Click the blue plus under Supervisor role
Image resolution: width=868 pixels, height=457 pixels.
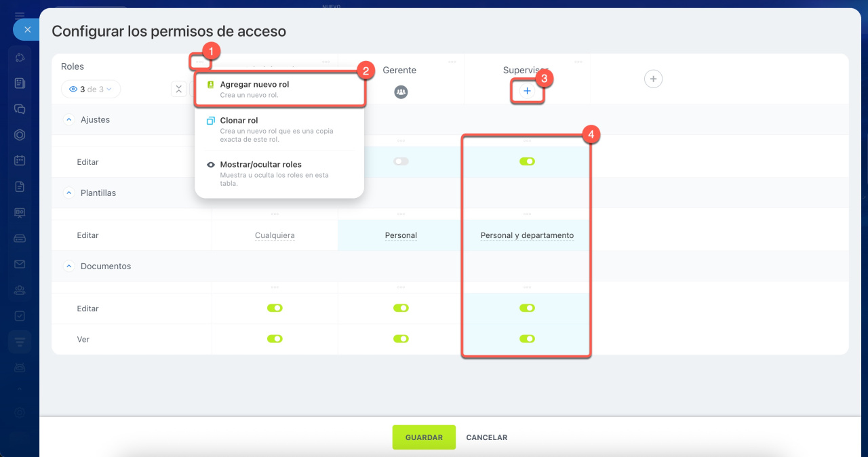click(527, 91)
